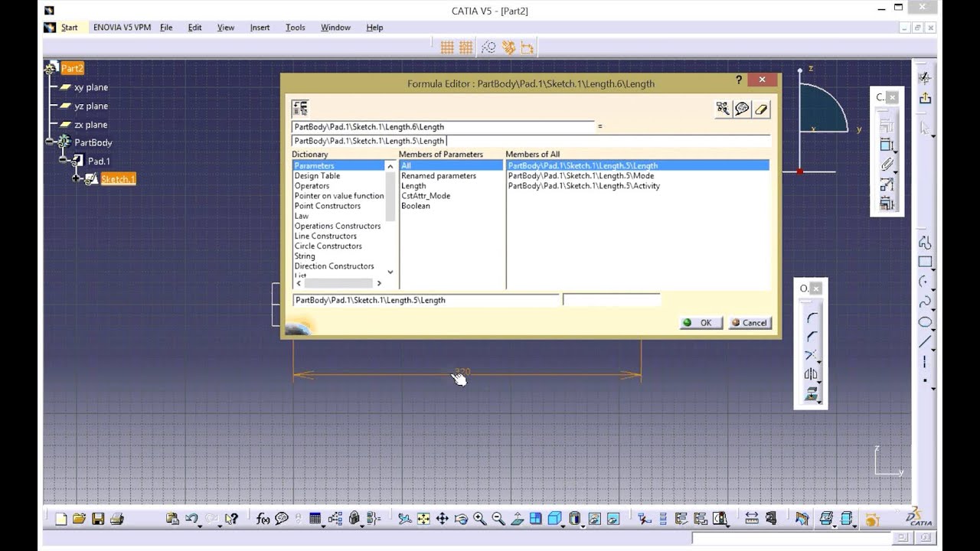Screen dimensions: 980x551
Task: Select Length in Members of Parameters
Action: click(413, 186)
